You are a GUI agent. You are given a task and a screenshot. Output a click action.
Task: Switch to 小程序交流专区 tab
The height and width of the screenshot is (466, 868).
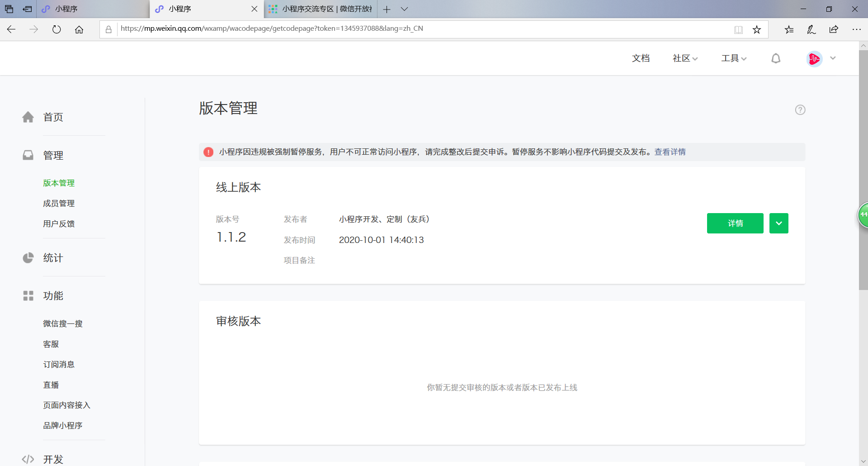[320, 9]
